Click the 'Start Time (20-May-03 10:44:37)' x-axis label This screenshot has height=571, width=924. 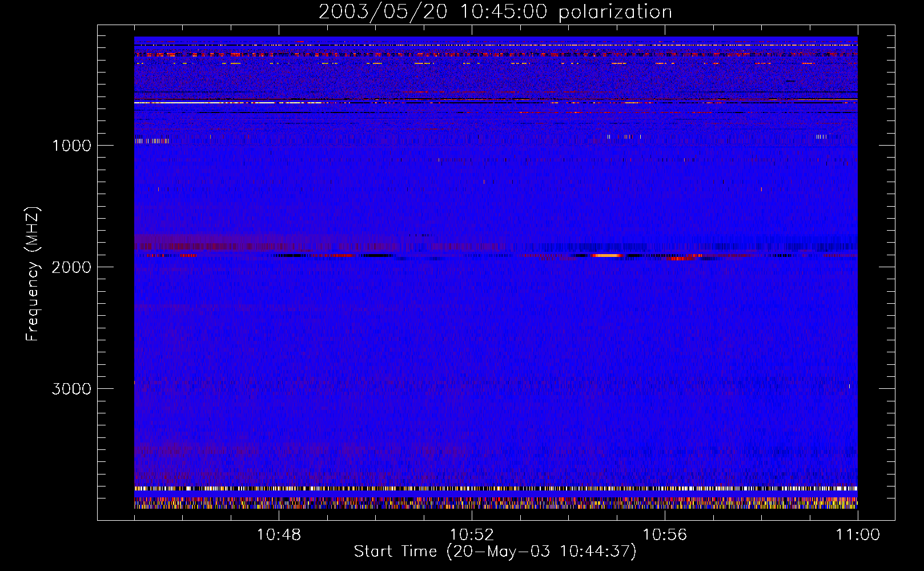(495, 552)
